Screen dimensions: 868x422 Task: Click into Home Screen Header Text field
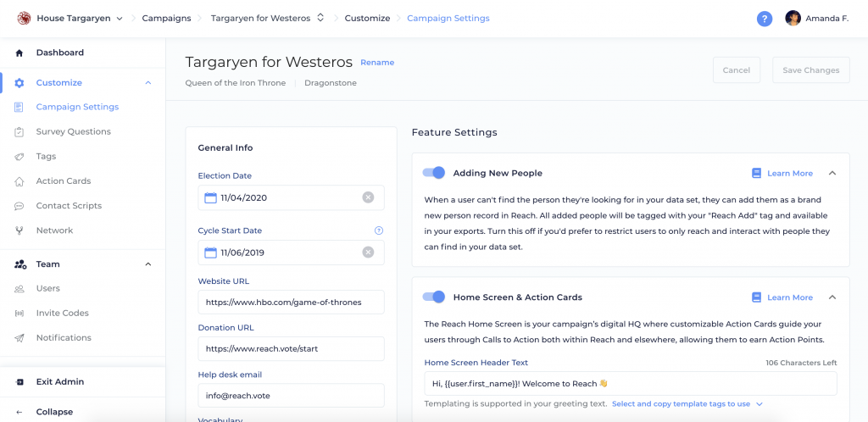(631, 383)
